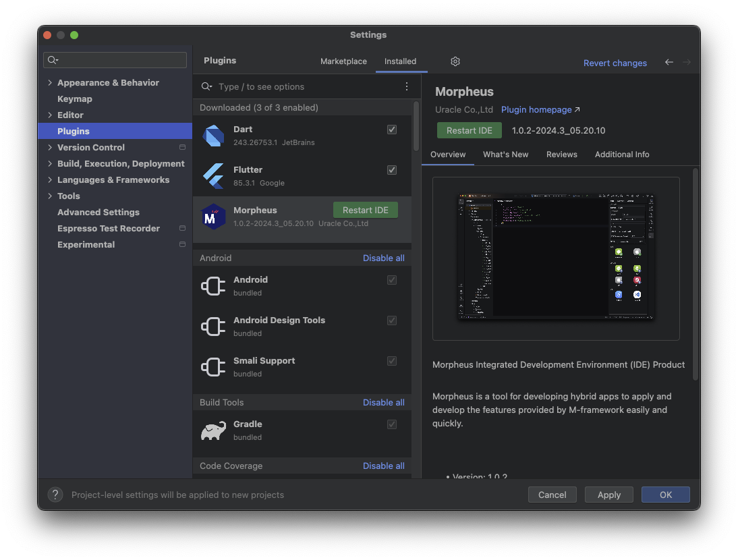This screenshot has width=738, height=560.
Task: Expand the Tools settings section
Action: pos(50,196)
